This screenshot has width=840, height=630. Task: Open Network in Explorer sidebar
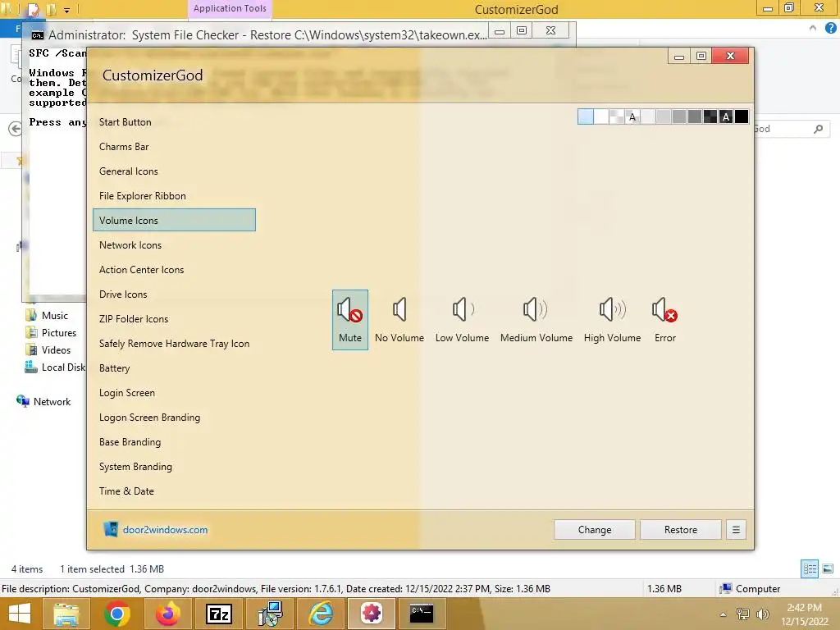(44, 402)
